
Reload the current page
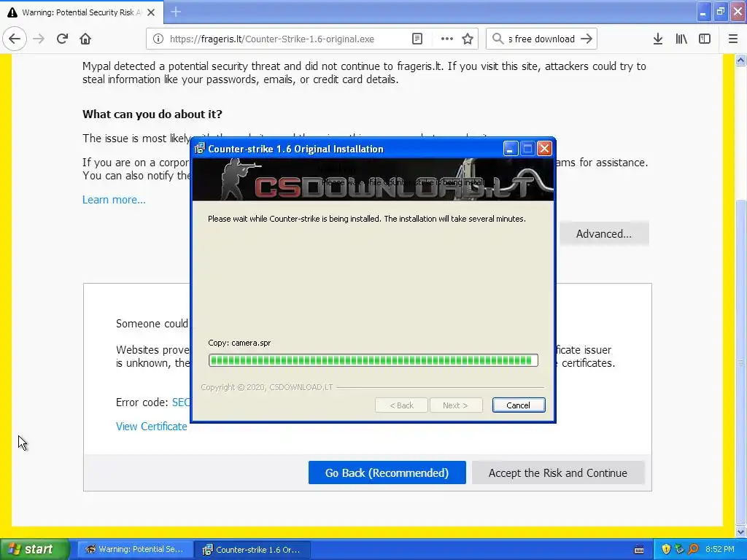(x=62, y=39)
